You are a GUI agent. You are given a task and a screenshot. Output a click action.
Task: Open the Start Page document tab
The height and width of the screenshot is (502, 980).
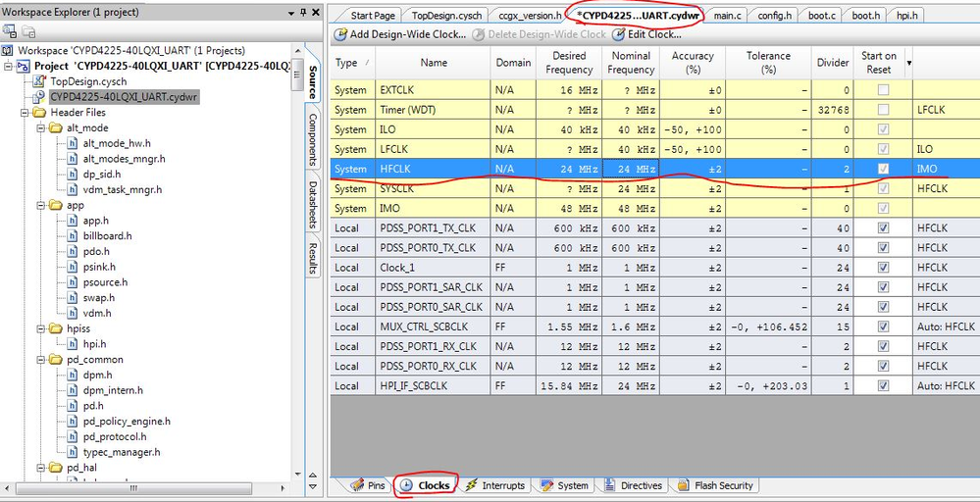tap(373, 16)
